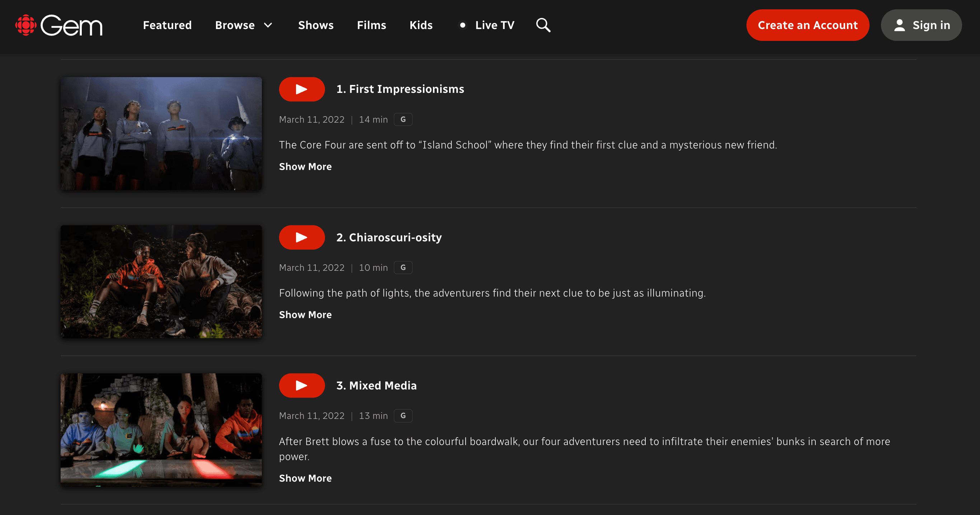This screenshot has width=980, height=515.
Task: Open the Shows menu item
Action: tap(316, 25)
